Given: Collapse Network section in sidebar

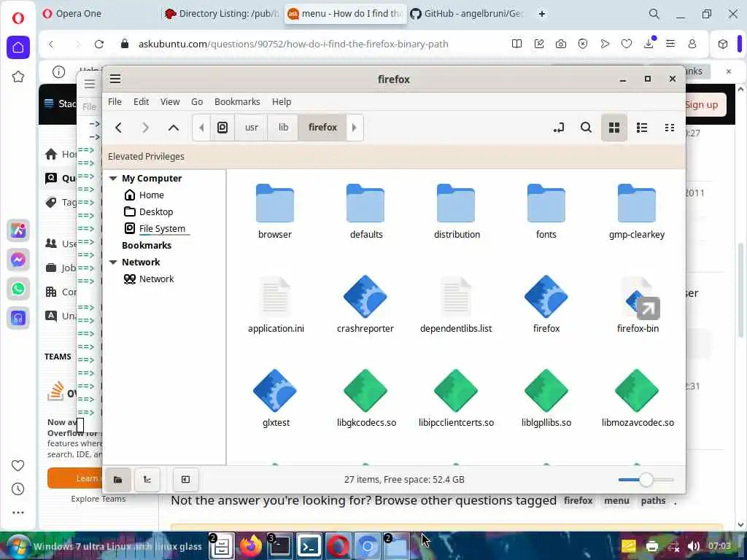Looking at the screenshot, I should pyautogui.click(x=113, y=262).
